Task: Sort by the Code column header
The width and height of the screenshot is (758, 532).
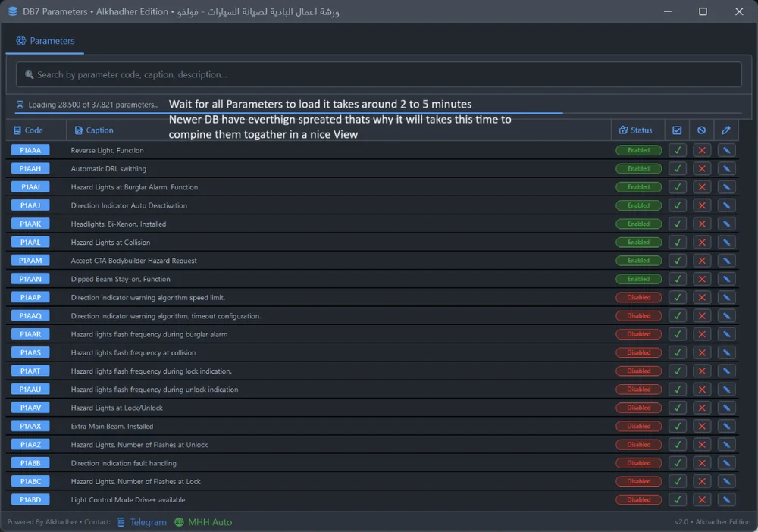Action: 34,130
